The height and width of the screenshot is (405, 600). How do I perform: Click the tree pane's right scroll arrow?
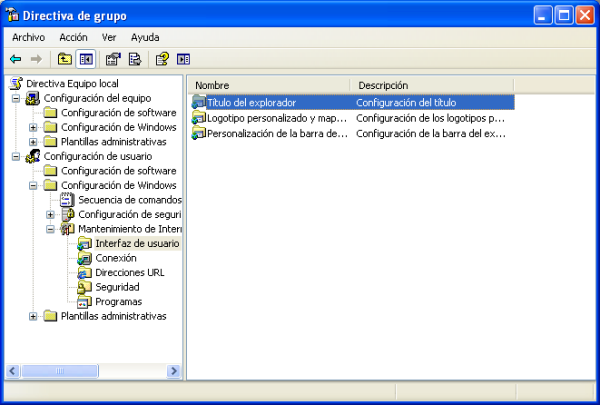(174, 371)
